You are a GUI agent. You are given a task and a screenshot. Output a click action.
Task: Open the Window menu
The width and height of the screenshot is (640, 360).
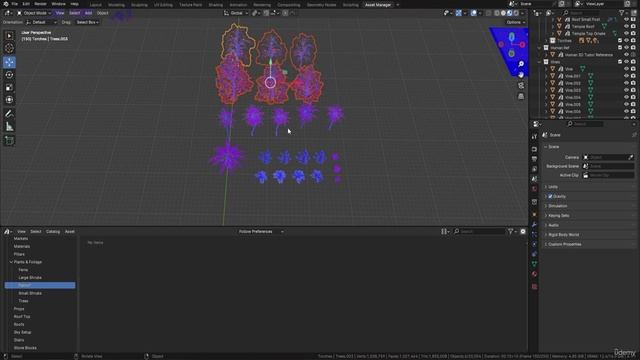pos(58,4)
